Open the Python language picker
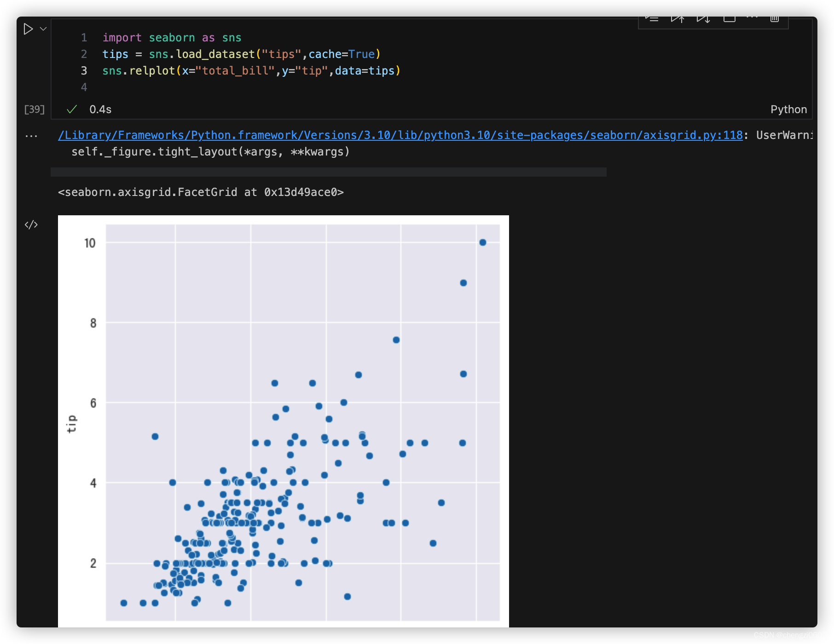Viewport: 834px width, 644px height. 789,109
